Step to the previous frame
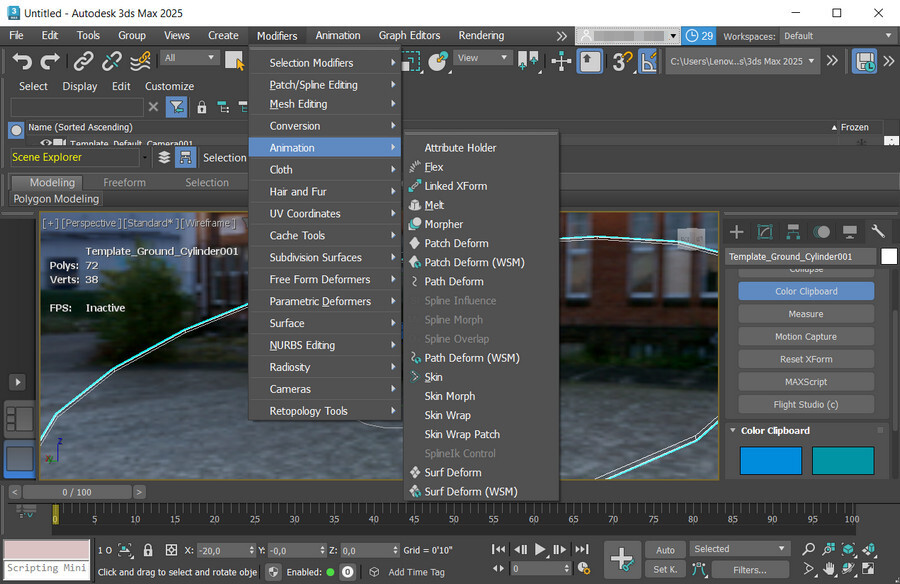Viewport: 900px width, 584px height. click(x=521, y=550)
